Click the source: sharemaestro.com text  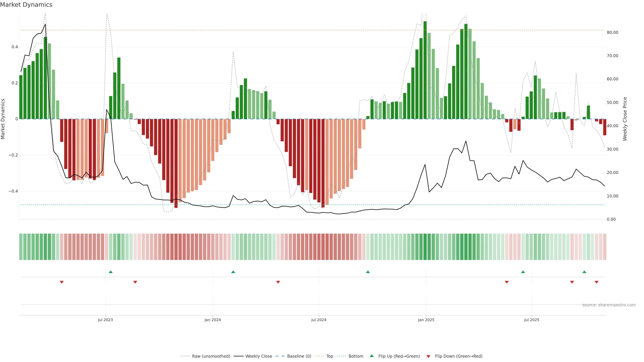tap(609, 305)
